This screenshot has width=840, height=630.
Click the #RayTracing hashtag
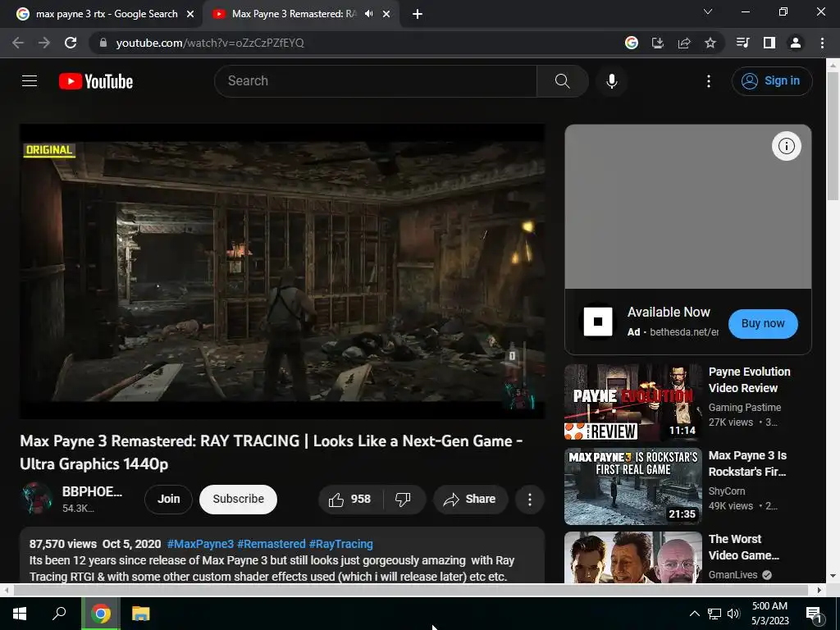pyautogui.click(x=340, y=544)
